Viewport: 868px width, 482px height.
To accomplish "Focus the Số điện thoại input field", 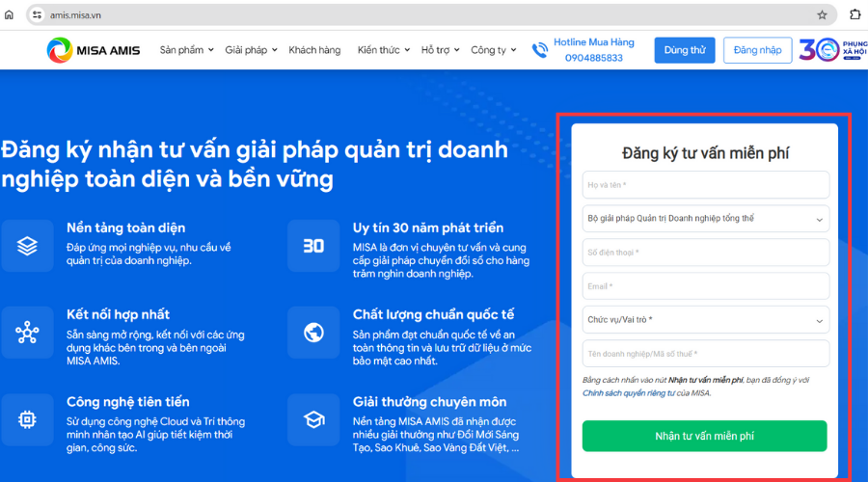I will [706, 253].
